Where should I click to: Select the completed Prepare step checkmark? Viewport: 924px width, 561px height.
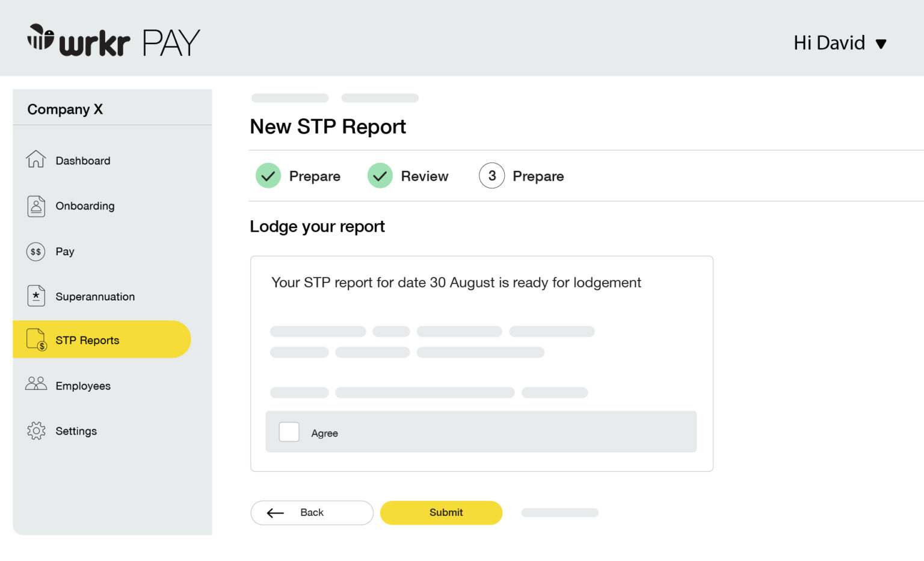pos(268,175)
